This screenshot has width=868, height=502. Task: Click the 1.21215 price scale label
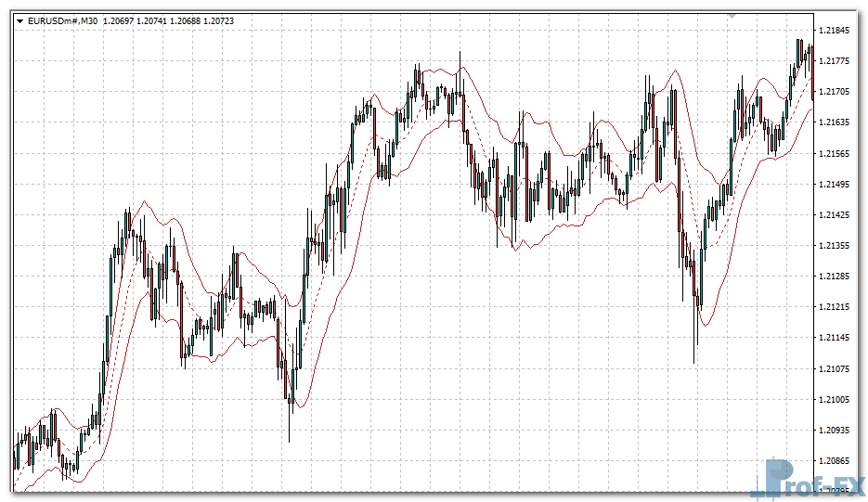(837, 307)
